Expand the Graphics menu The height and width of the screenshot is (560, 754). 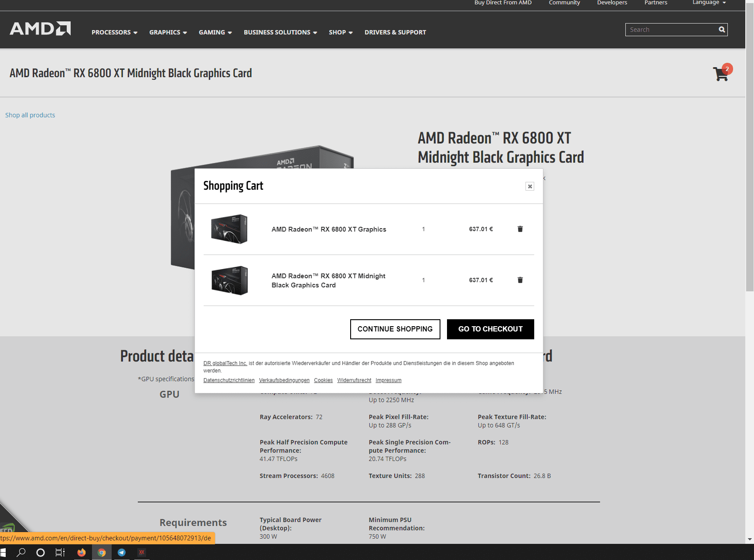coord(168,32)
